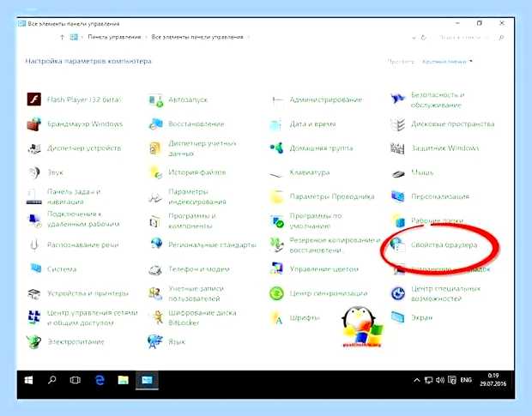Open Программы по умолчанию link
Viewport: 532px width, 416px height.
(x=316, y=220)
